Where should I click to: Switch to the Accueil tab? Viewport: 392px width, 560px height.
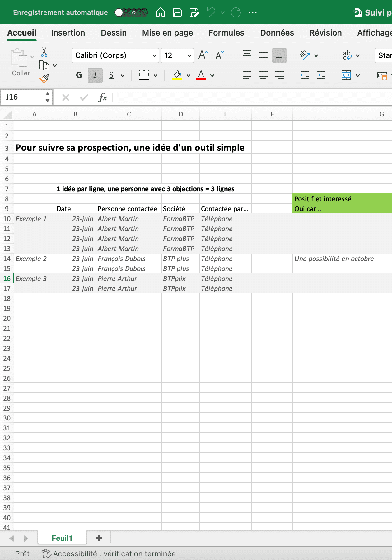pos(22,33)
